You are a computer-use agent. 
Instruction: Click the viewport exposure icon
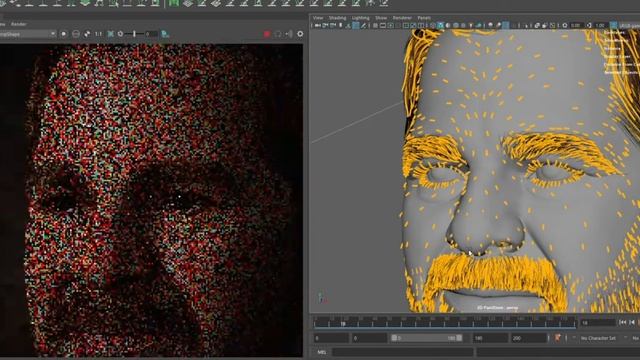click(565, 25)
